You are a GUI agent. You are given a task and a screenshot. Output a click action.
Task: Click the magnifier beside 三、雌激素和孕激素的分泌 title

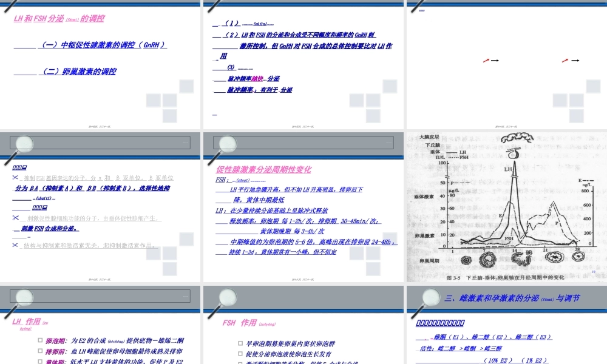pyautogui.click(x=430, y=298)
